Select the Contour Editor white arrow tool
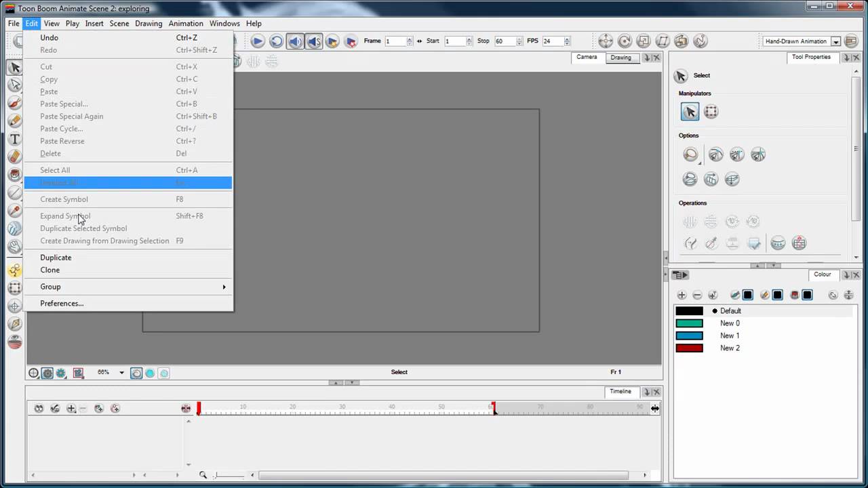This screenshot has height=488, width=868. [x=14, y=85]
